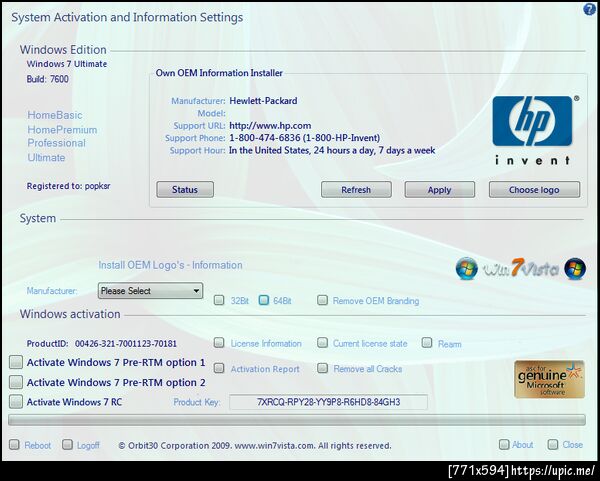Click the HP invent logo image

coord(535,131)
